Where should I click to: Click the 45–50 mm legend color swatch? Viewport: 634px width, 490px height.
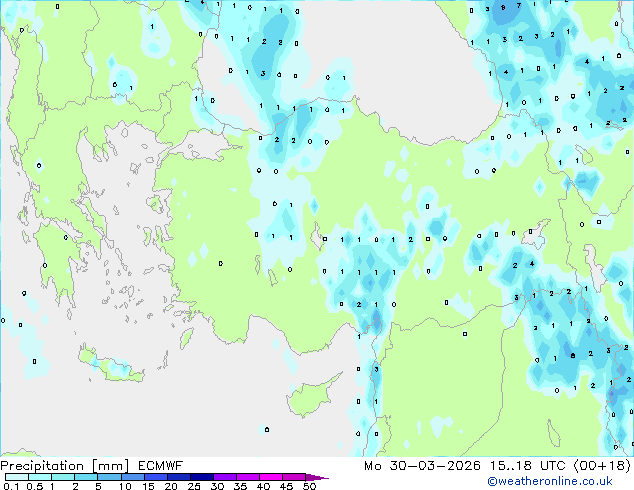[294, 477]
